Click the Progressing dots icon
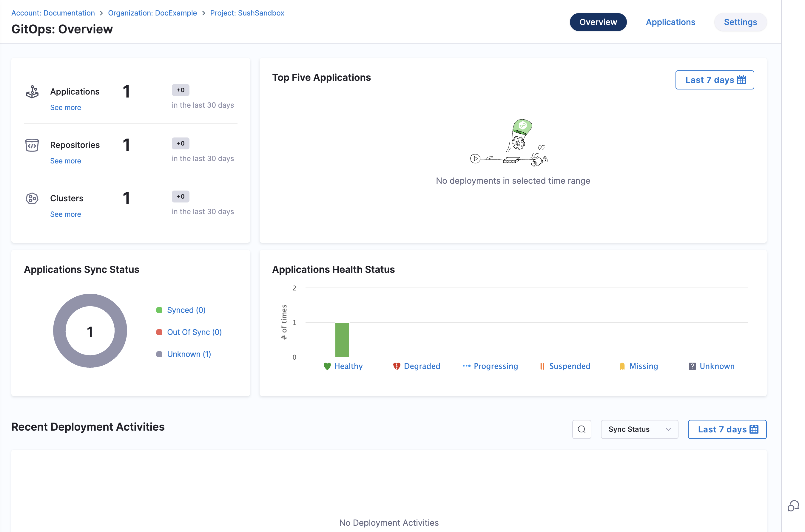This screenshot has height=532, width=805. coord(467,366)
